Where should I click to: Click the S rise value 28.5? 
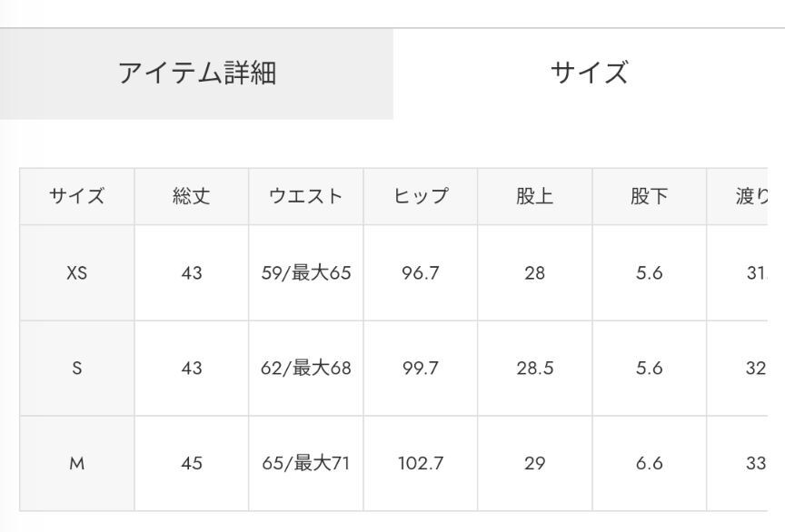534,368
